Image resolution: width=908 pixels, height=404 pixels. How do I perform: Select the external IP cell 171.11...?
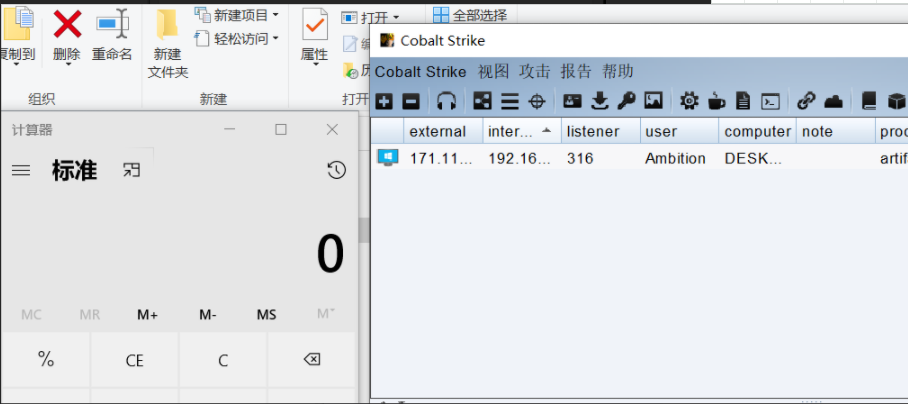tap(441, 159)
